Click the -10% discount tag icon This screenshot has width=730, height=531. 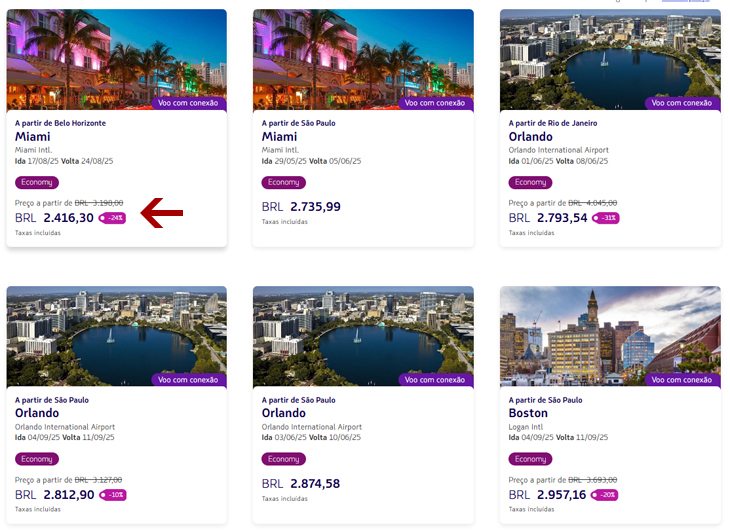point(113,495)
